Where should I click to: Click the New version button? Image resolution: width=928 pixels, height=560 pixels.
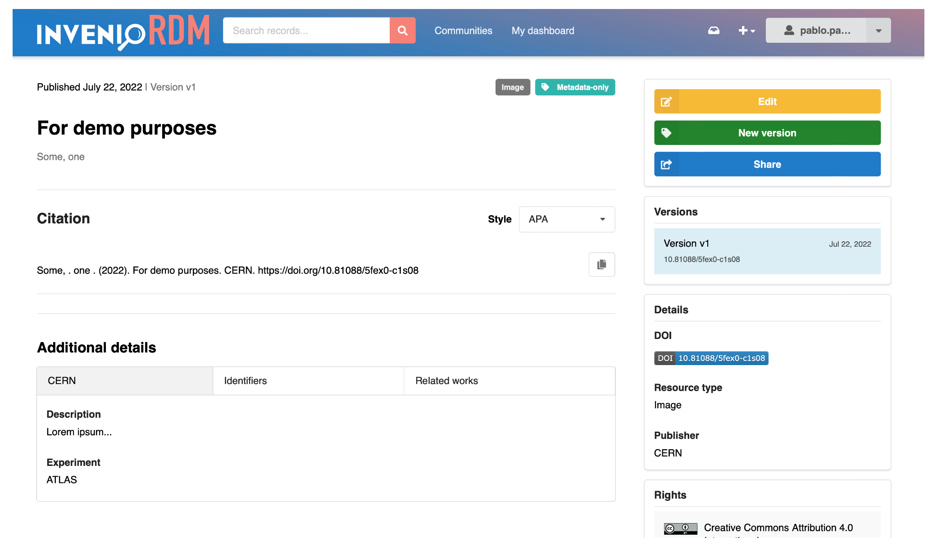tap(767, 132)
